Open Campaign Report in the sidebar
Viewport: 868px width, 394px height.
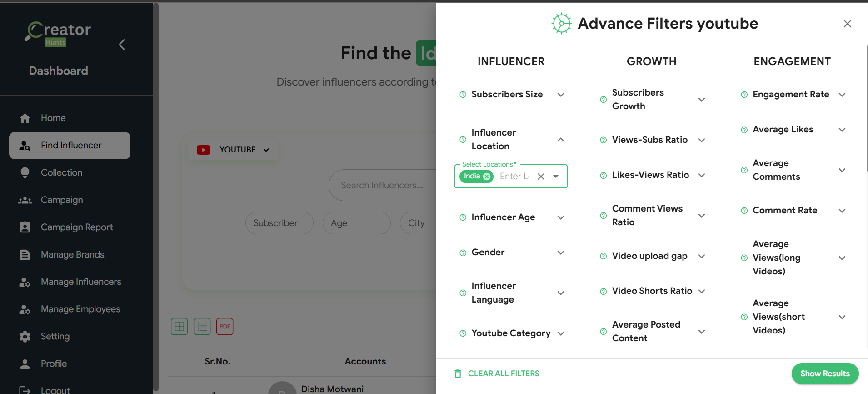click(76, 227)
